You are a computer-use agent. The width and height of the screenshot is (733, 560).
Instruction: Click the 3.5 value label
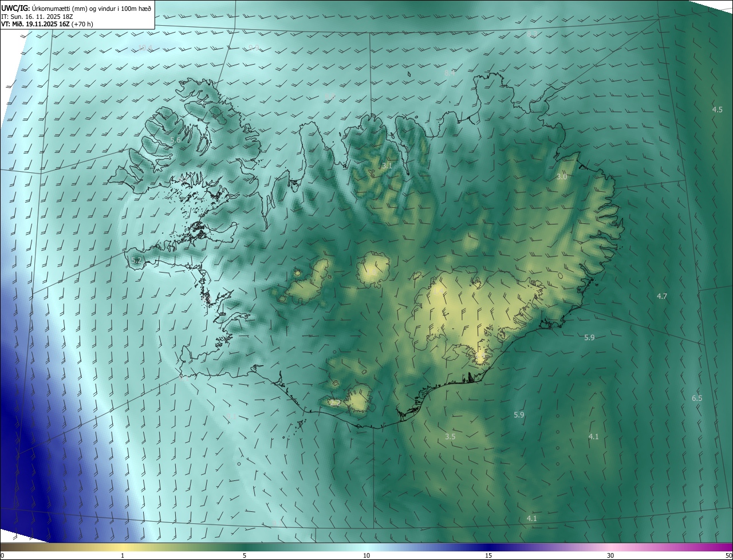click(450, 436)
